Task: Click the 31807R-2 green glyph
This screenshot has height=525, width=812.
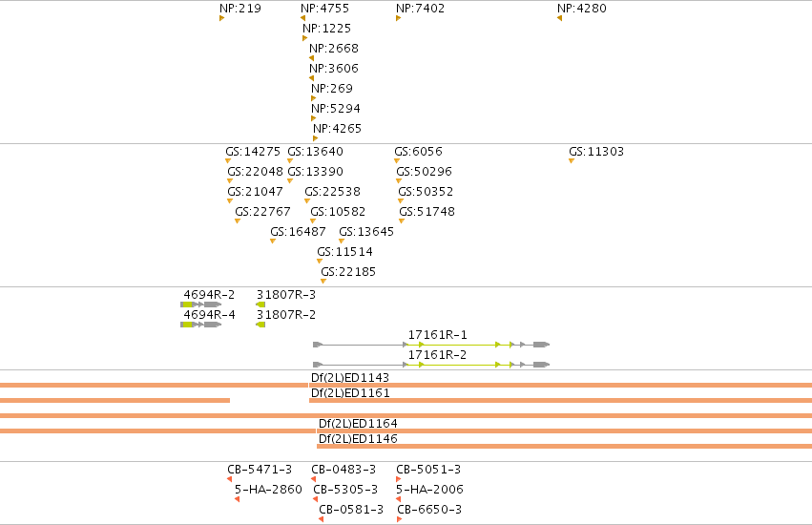Action: (x=260, y=325)
